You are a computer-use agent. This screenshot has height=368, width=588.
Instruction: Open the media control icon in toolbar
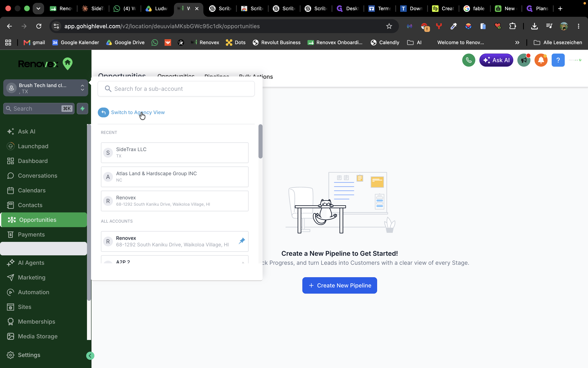[x=549, y=26]
